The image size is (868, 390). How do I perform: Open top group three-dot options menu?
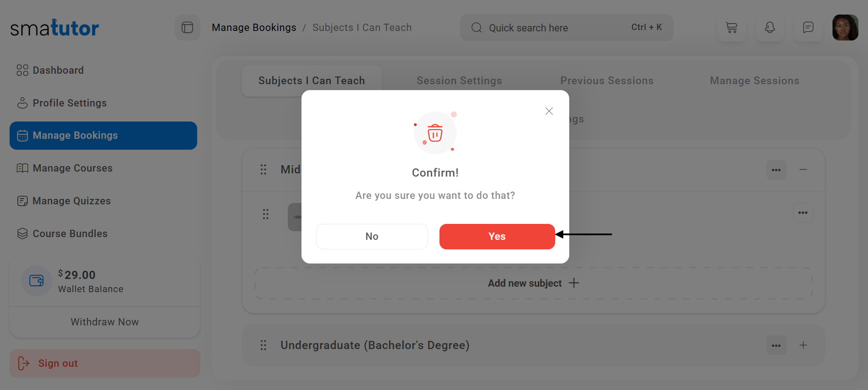[776, 170]
